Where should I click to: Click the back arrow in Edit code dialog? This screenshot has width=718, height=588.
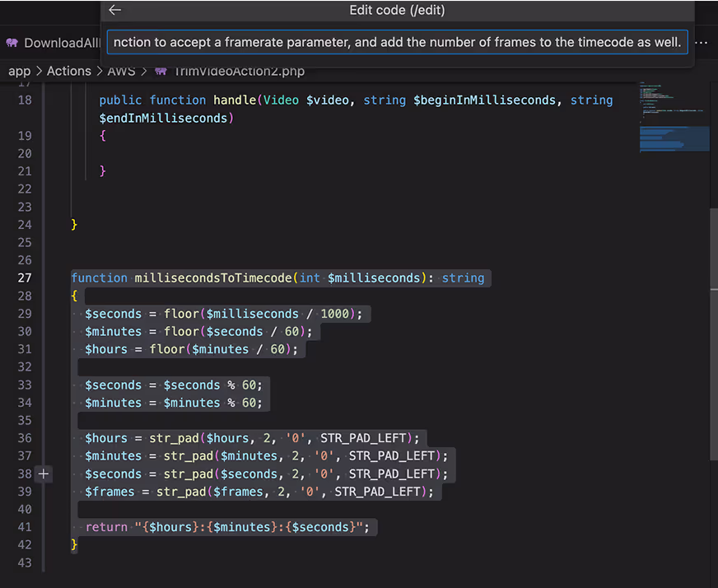point(115,10)
